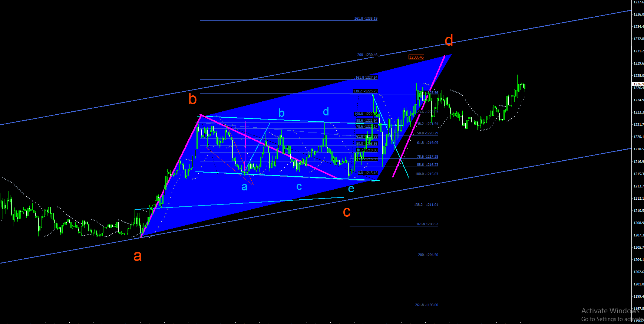Click 1221.7 on the price scale
Screen dimensions: 644x324
point(638,125)
